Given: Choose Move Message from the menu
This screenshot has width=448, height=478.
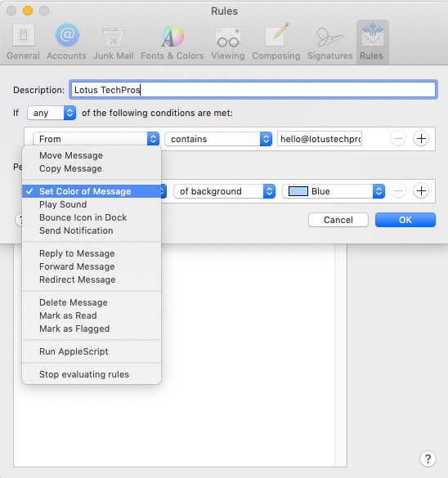Looking at the screenshot, I should point(92,155).
